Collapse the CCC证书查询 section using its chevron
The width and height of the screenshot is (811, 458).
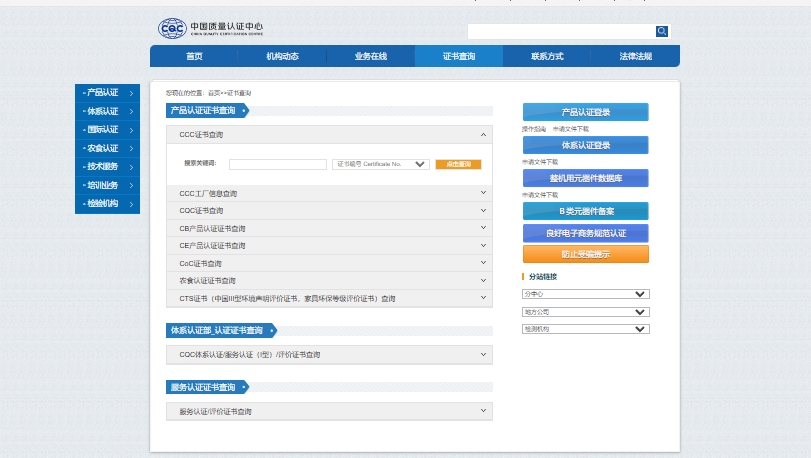tap(483, 133)
